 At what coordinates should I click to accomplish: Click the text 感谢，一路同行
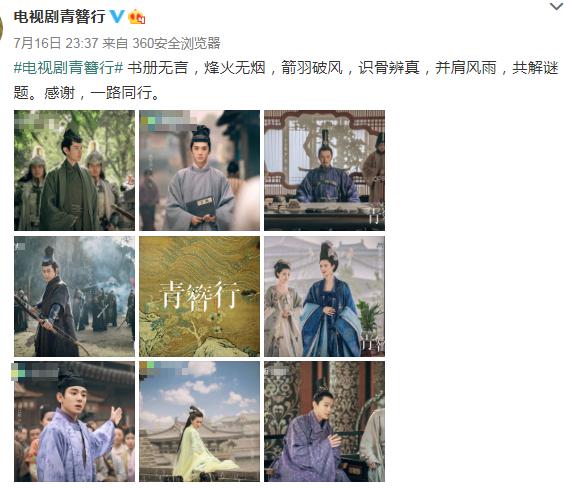coord(101,92)
